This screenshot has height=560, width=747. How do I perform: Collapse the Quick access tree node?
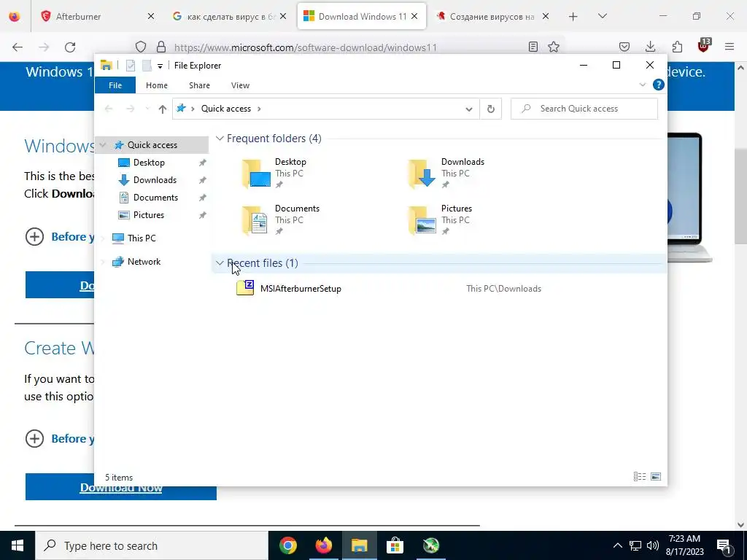pyautogui.click(x=102, y=145)
